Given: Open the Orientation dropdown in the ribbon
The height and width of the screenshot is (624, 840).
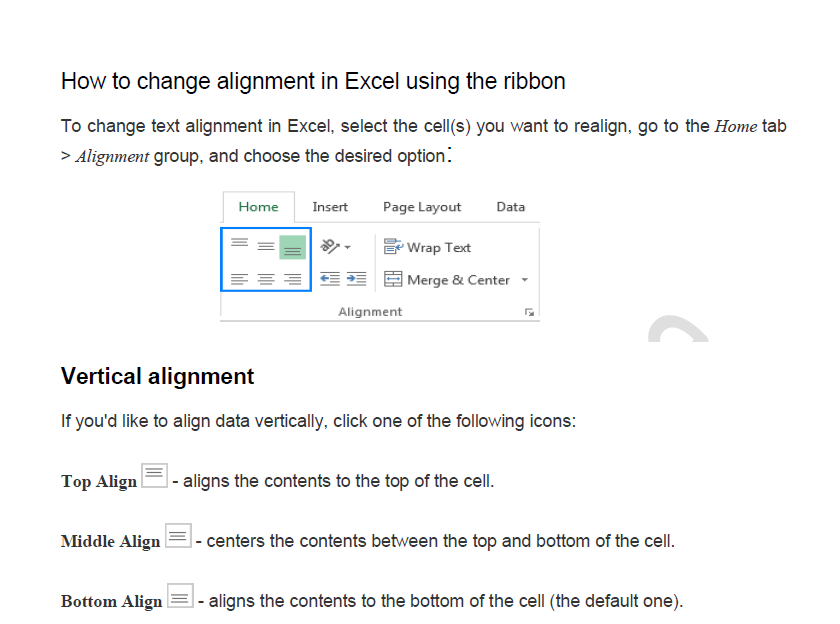Looking at the screenshot, I should pyautogui.click(x=335, y=246).
